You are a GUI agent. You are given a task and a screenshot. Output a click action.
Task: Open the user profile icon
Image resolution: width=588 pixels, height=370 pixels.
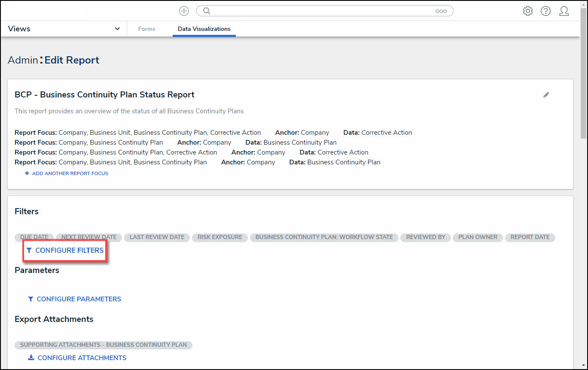[x=564, y=11]
